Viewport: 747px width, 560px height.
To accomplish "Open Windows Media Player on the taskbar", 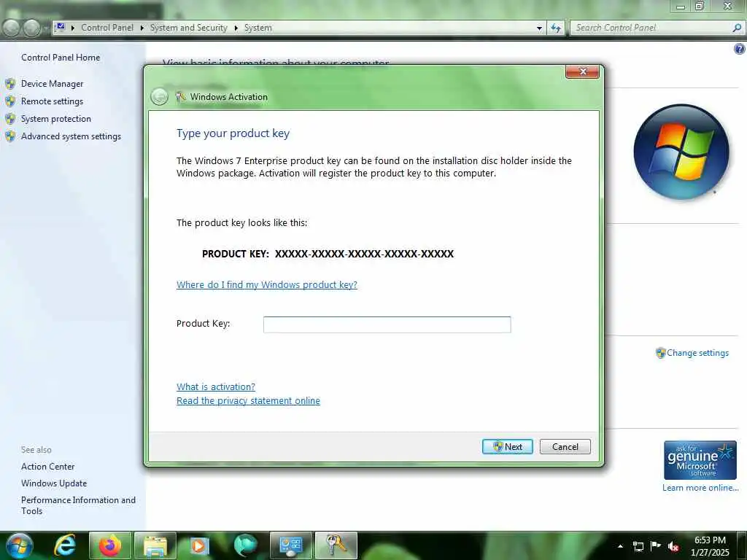I will click(x=200, y=545).
